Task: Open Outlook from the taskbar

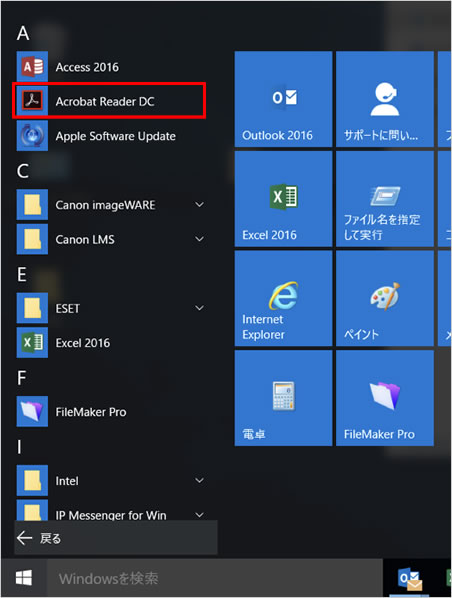Action: click(410, 580)
